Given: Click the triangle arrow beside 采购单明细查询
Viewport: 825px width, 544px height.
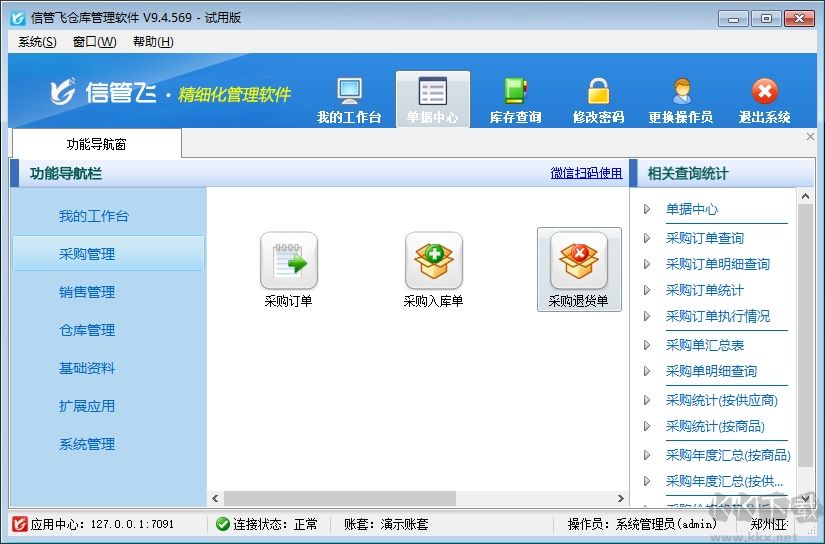Looking at the screenshot, I should pyautogui.click(x=647, y=371).
